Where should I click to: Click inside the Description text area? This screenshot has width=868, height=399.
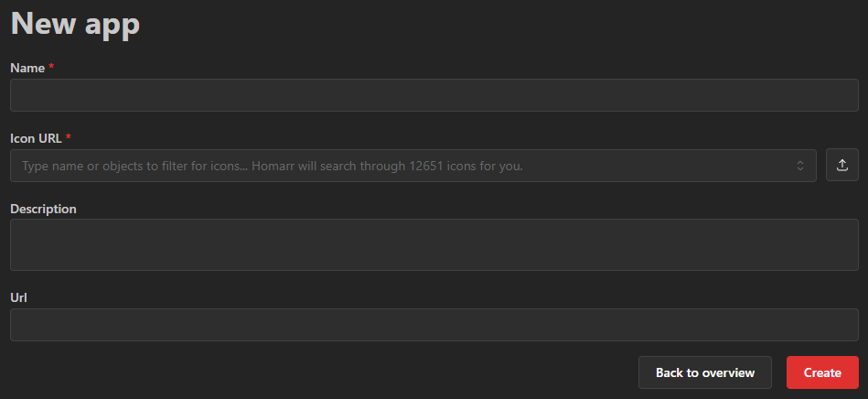pos(434,244)
